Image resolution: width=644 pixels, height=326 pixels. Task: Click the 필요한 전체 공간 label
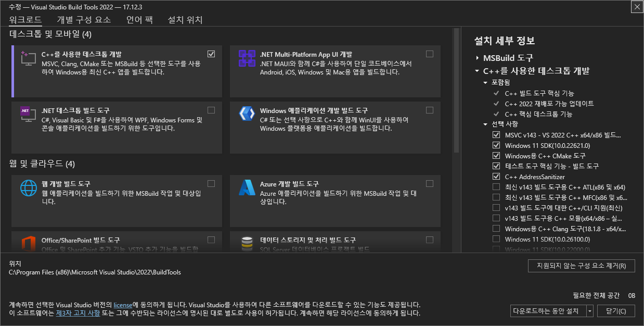tap(596, 295)
